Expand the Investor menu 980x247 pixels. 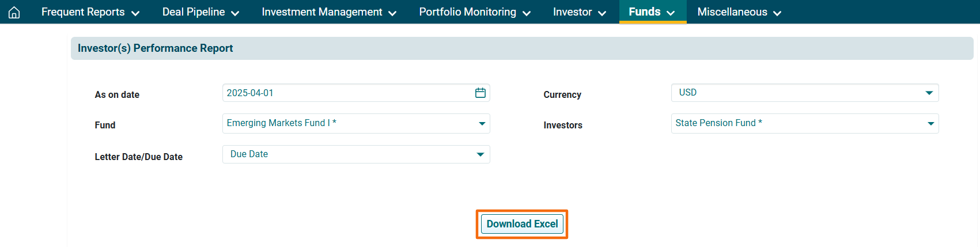[579, 12]
